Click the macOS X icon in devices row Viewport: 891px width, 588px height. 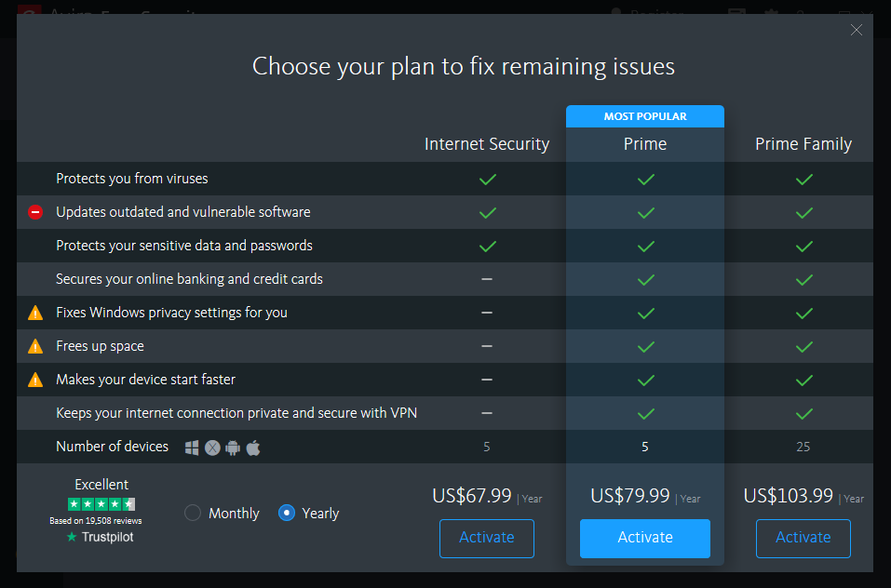(x=212, y=448)
